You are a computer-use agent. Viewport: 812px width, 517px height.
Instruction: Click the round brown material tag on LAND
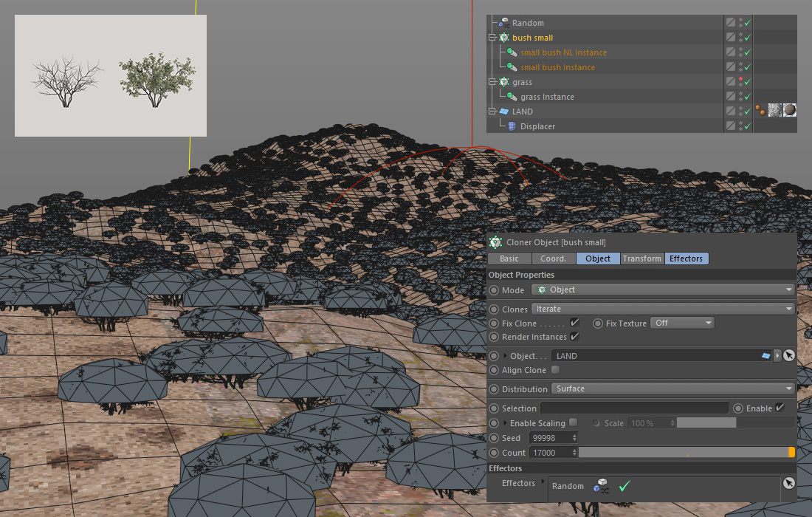(x=790, y=111)
